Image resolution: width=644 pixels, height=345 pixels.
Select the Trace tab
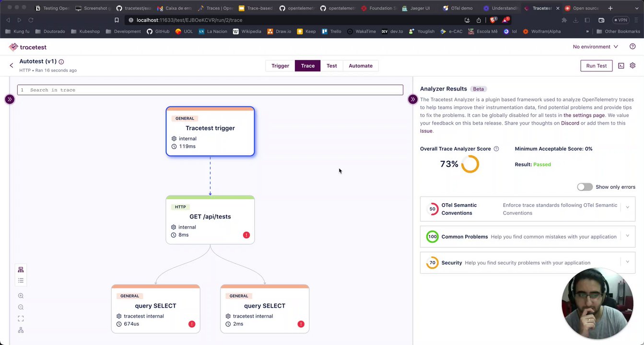point(308,66)
